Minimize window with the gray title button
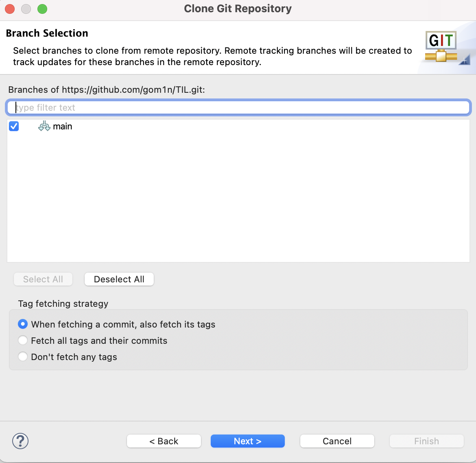The width and height of the screenshot is (476, 463). [26, 9]
